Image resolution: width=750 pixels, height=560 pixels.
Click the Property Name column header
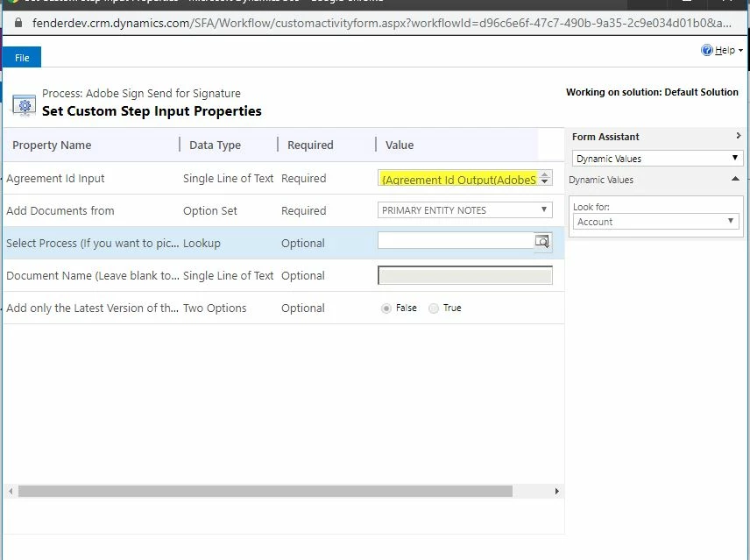52,145
